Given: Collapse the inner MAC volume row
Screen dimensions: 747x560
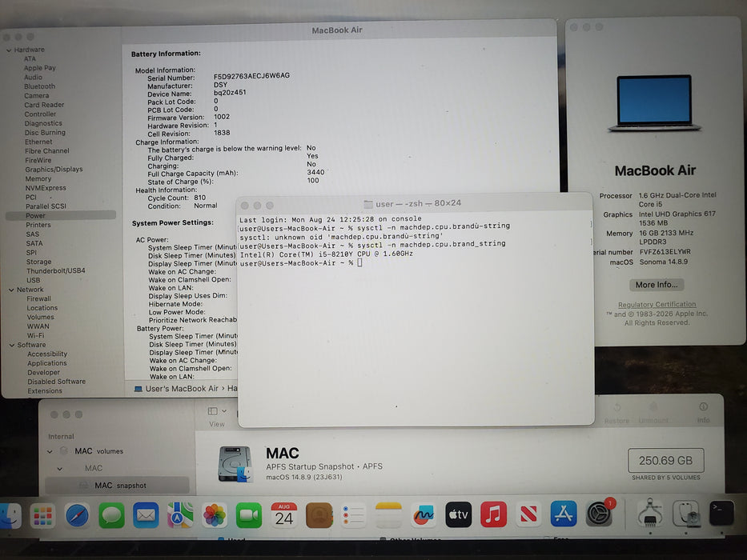Looking at the screenshot, I should pyautogui.click(x=59, y=469).
